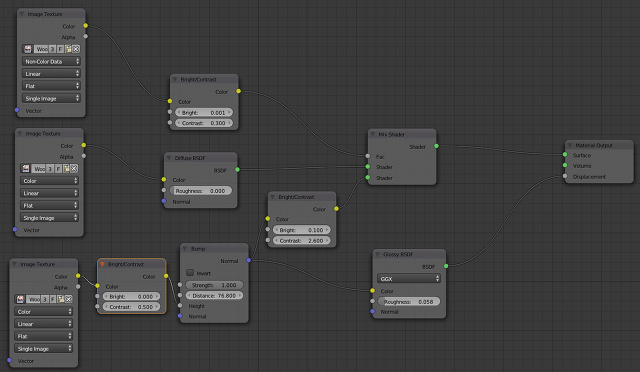
Task: Increase Distance 76.800 using right arrow
Action: (240, 296)
